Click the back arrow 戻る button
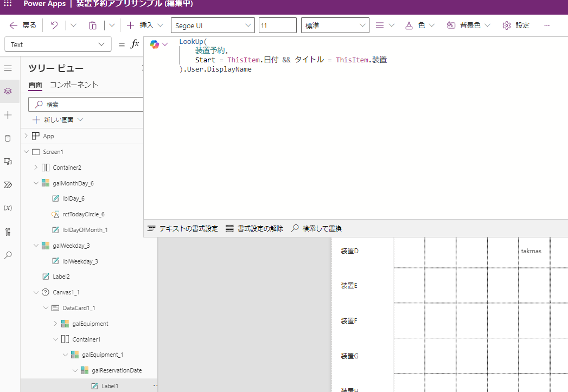 (x=23, y=25)
